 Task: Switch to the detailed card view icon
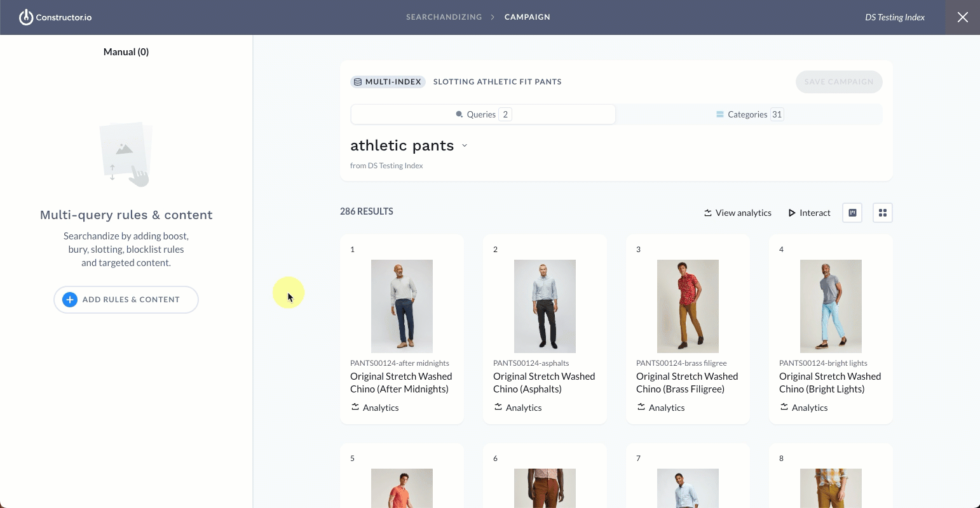click(852, 213)
